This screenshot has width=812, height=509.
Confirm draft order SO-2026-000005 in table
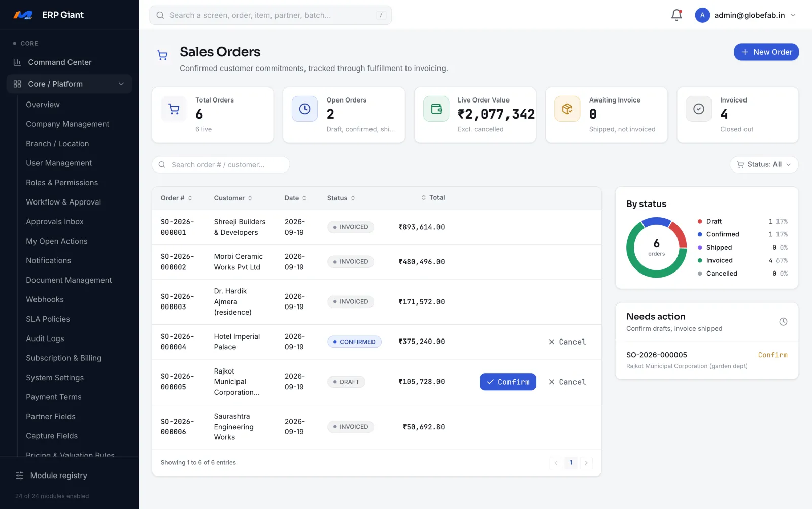pos(507,382)
